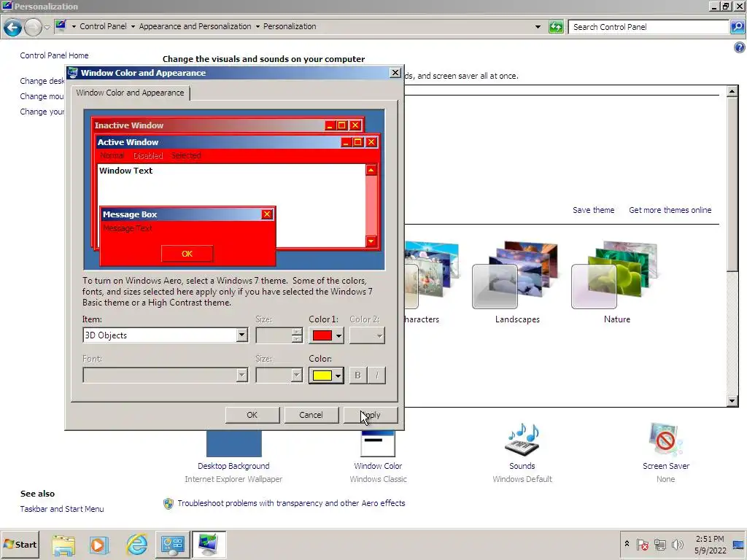Open Control Panel Home link

click(54, 55)
